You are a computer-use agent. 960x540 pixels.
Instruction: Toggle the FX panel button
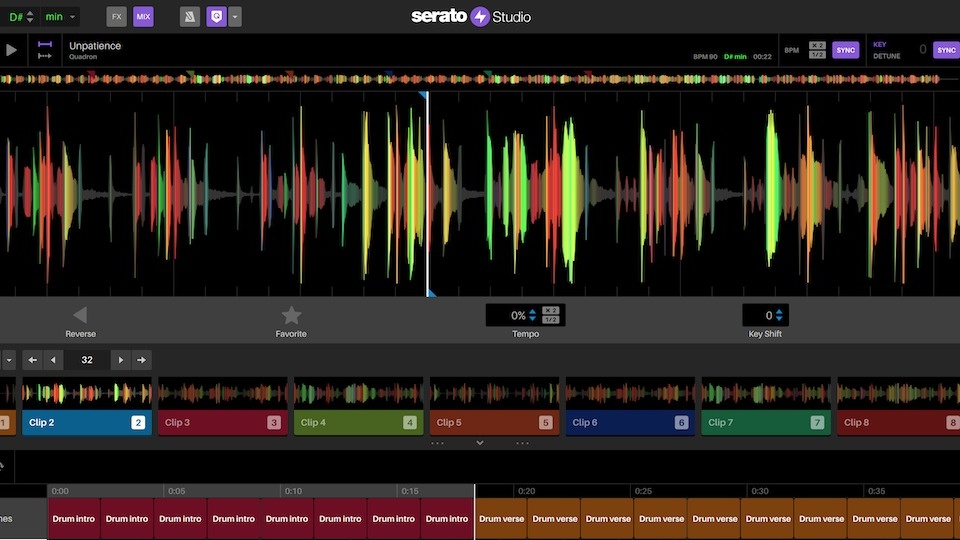pyautogui.click(x=116, y=17)
